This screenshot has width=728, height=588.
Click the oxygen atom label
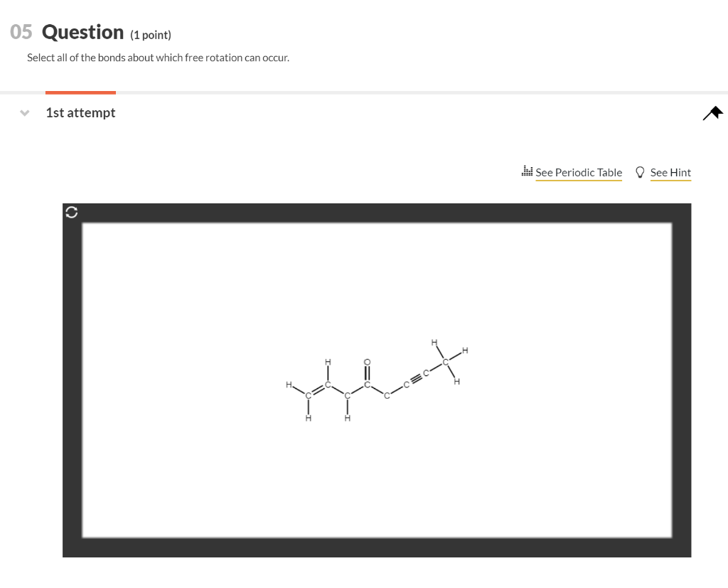pyautogui.click(x=367, y=362)
